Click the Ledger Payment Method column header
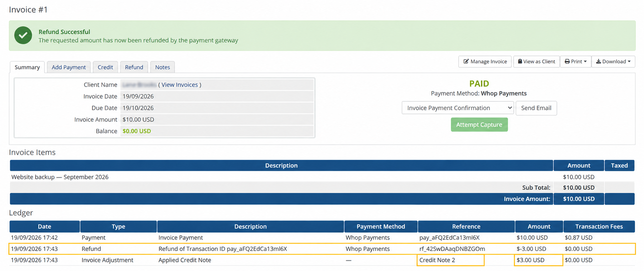Screen dimensions: 644x271 pyautogui.click(x=381, y=227)
